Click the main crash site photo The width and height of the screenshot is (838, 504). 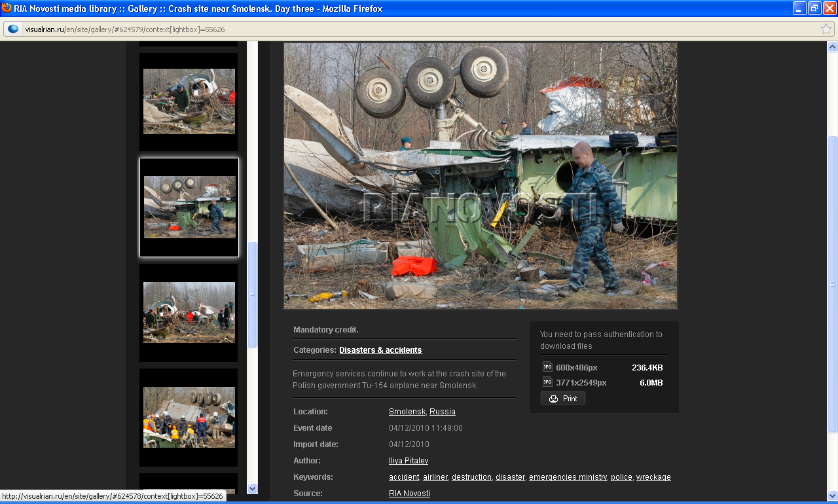point(481,176)
